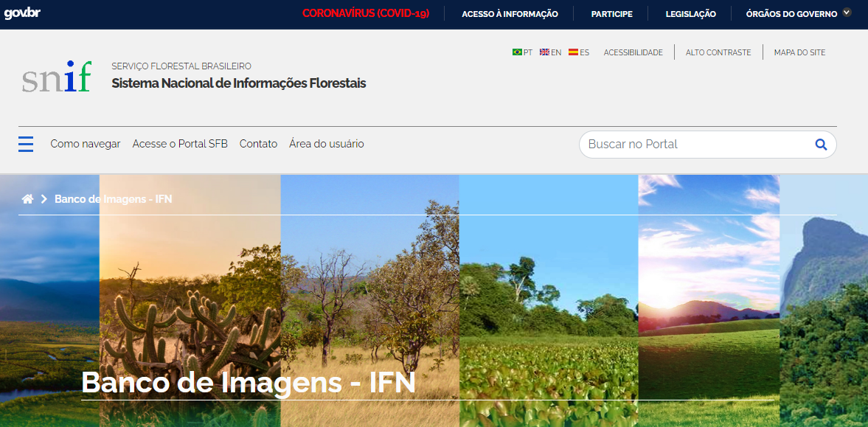Open Legislação menu item

click(x=690, y=15)
